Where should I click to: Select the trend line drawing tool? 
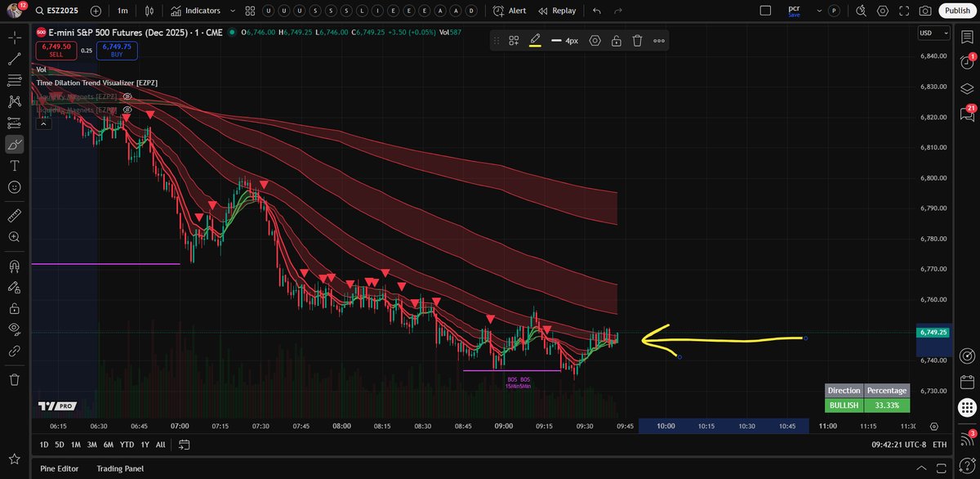(x=15, y=59)
